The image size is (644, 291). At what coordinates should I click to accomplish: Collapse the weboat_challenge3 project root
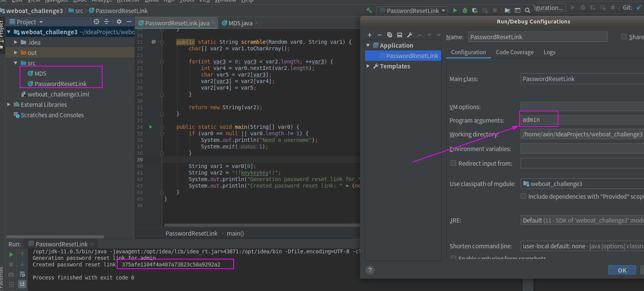click(9, 32)
